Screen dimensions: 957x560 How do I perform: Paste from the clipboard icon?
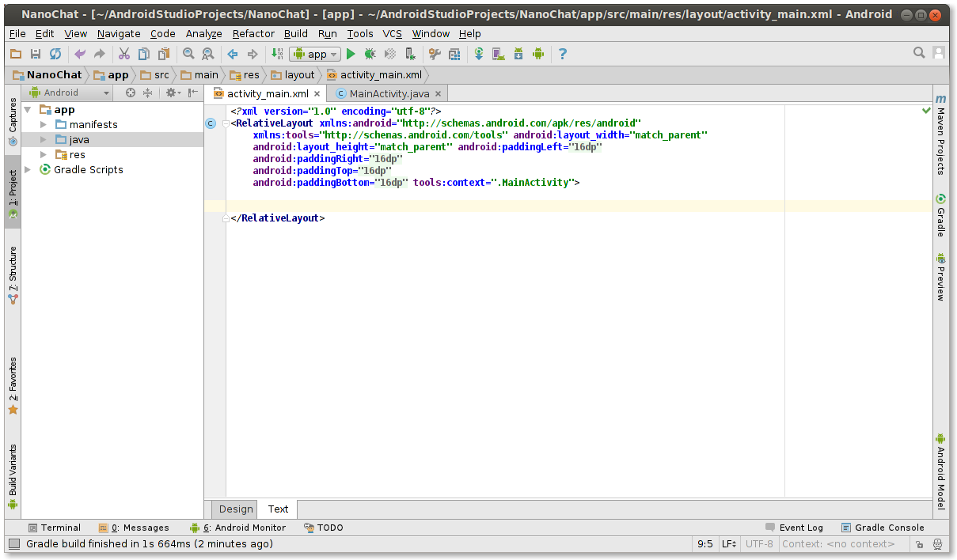(x=163, y=54)
